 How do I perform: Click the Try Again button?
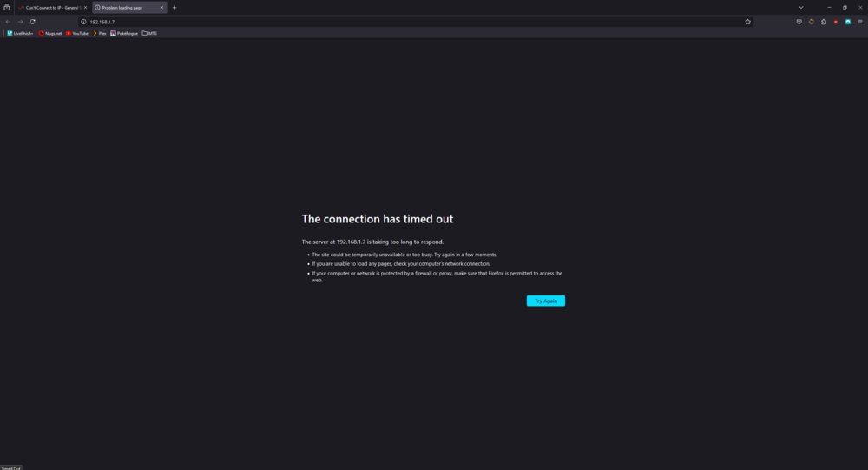pyautogui.click(x=545, y=301)
